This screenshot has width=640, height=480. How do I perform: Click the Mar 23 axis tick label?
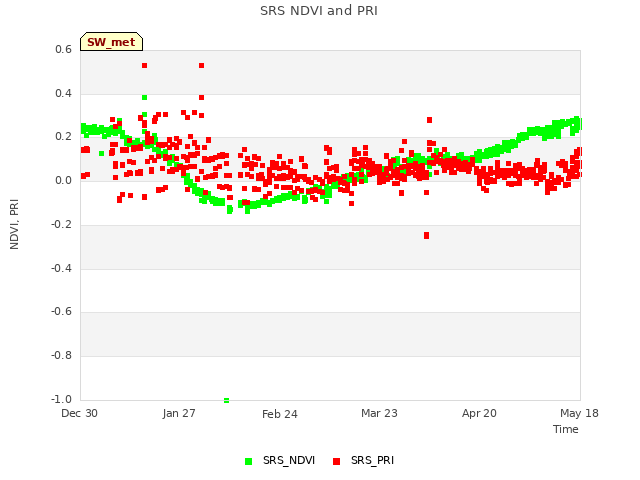point(379,413)
